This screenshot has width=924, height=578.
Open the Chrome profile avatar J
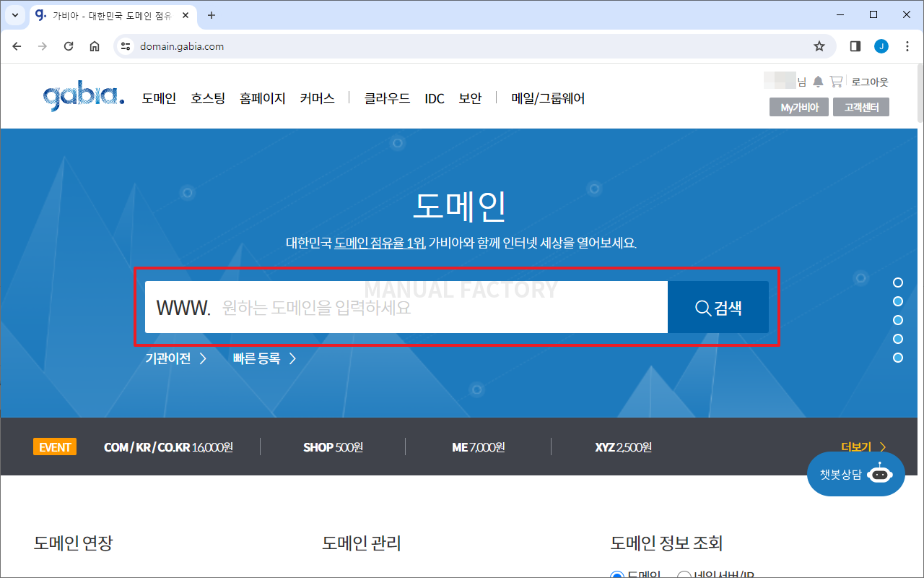point(881,46)
